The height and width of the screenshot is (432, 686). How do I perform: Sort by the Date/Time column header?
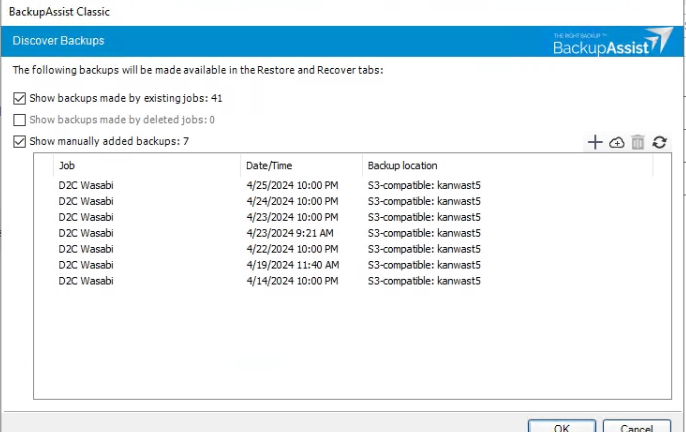[301, 165]
